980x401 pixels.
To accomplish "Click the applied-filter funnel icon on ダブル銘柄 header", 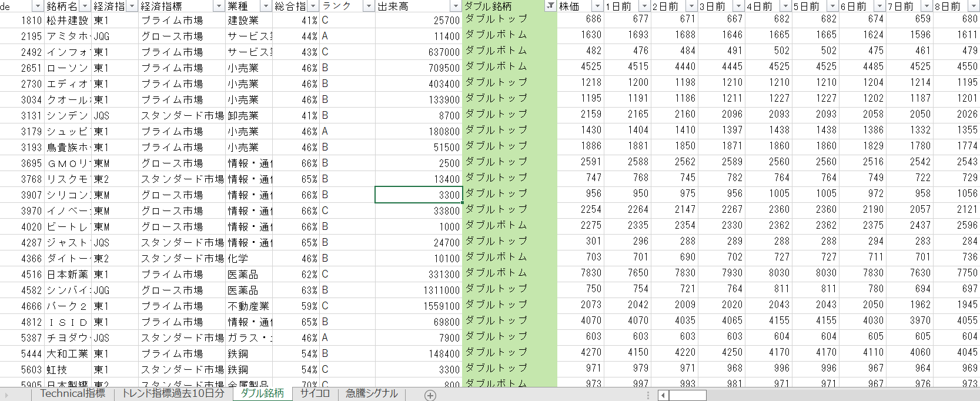I will tap(550, 6).
